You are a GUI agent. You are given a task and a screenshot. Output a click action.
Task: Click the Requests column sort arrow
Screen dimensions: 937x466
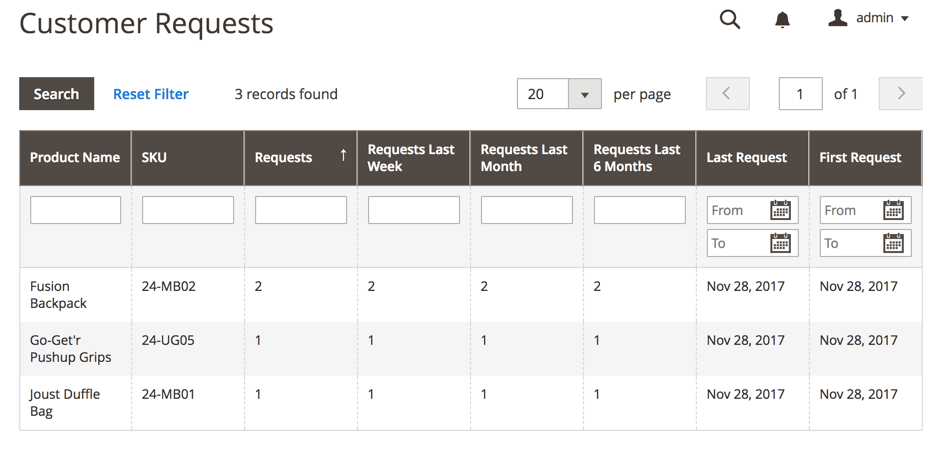pos(343,155)
